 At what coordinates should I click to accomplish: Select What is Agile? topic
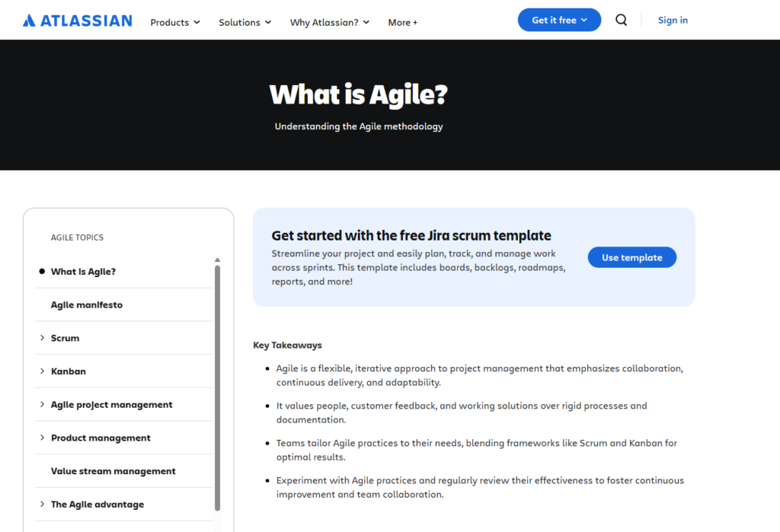click(x=83, y=272)
